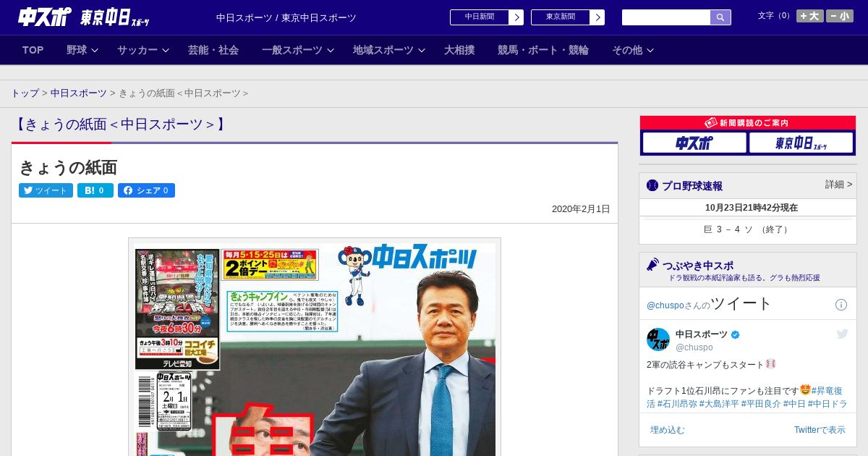
Task: Click the megaphone icon beside つぶやき中スポ
Action: click(653, 264)
